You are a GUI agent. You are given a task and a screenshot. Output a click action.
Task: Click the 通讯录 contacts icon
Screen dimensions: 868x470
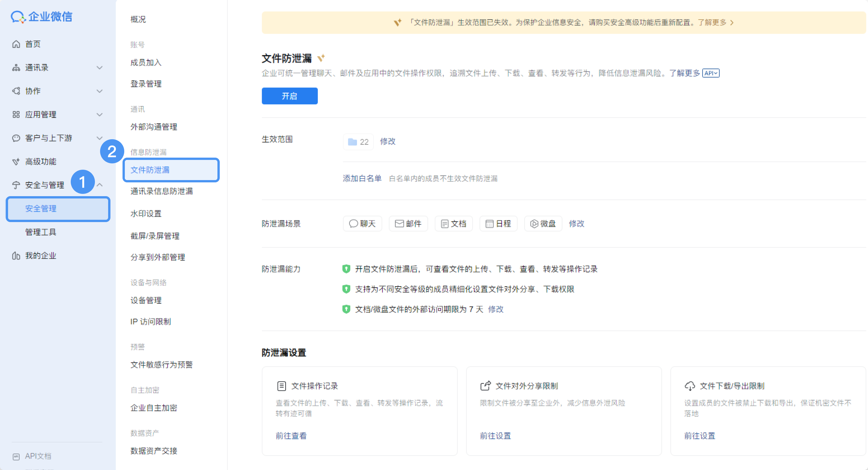[x=16, y=68]
